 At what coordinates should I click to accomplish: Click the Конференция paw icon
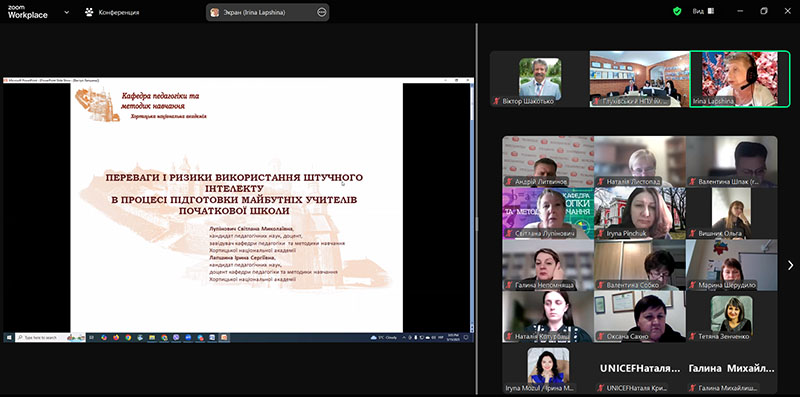tap(89, 12)
